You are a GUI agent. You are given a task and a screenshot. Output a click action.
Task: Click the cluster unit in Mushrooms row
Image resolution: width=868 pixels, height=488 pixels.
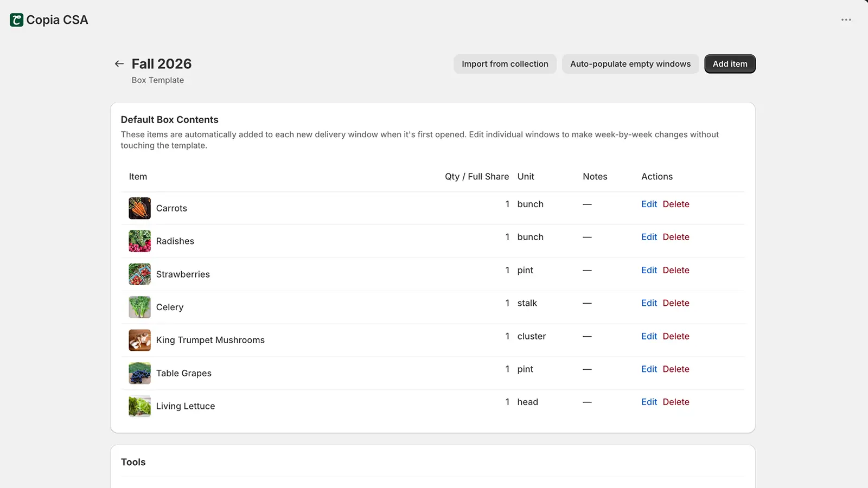pos(532,336)
